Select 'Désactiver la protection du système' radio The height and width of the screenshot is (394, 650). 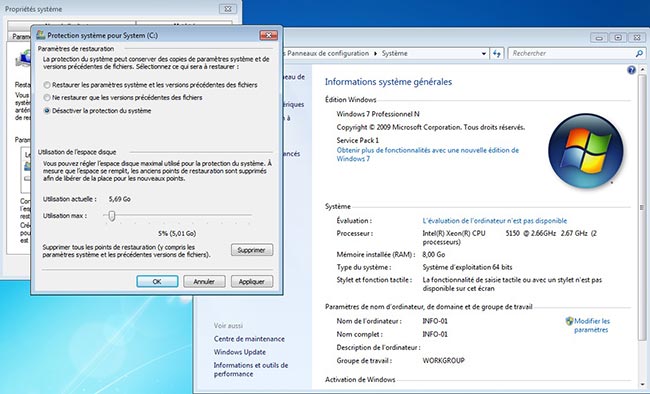47,111
